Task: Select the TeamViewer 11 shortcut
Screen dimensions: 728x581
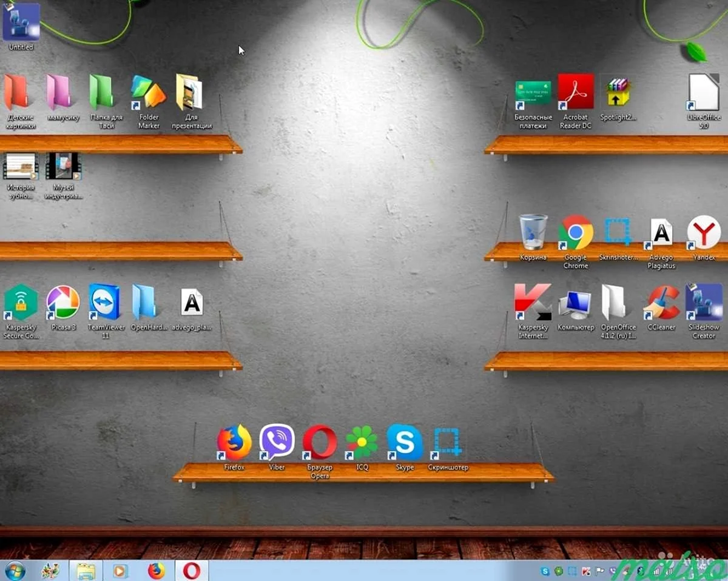Action: pyautogui.click(x=105, y=302)
